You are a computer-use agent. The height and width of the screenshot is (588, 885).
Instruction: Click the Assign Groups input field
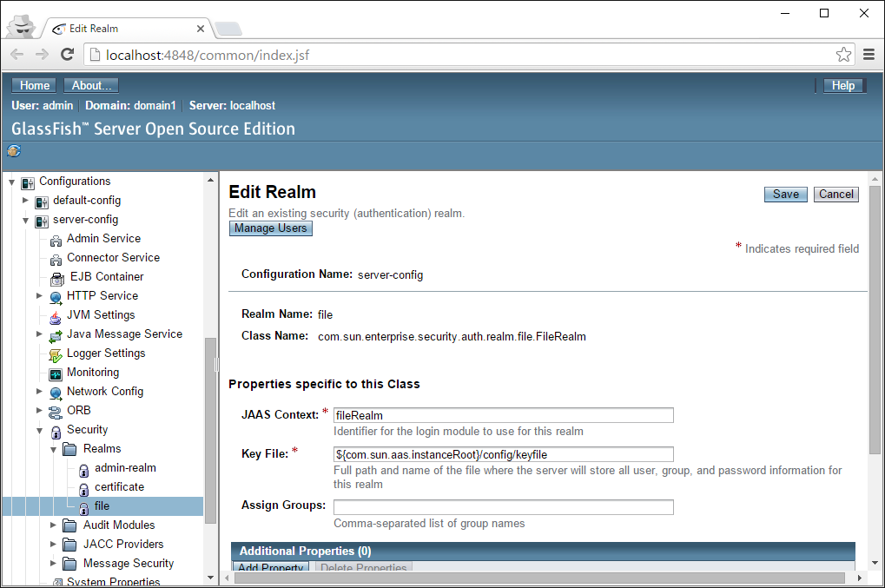[504, 506]
